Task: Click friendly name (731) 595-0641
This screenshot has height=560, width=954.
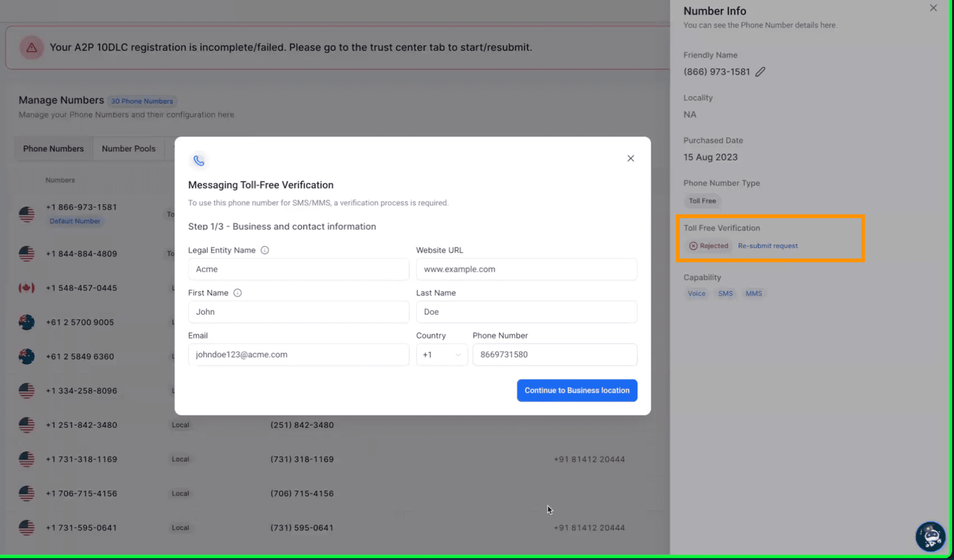Action: coord(302,528)
